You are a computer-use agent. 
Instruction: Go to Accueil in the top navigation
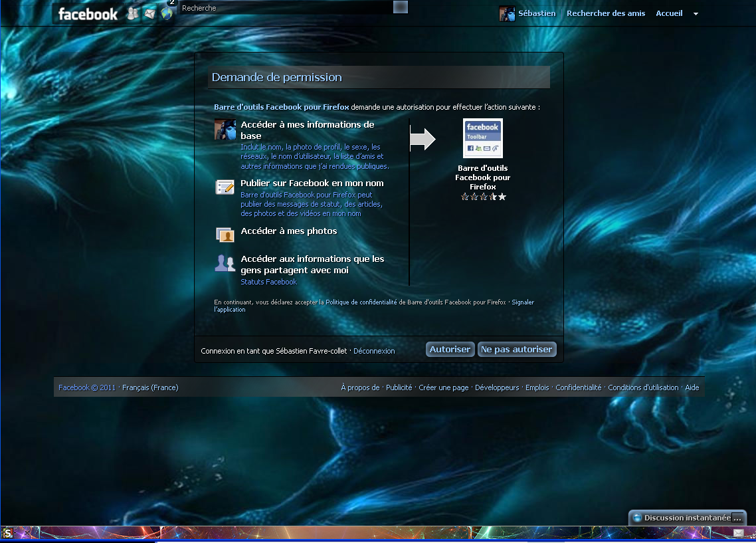[x=669, y=13]
